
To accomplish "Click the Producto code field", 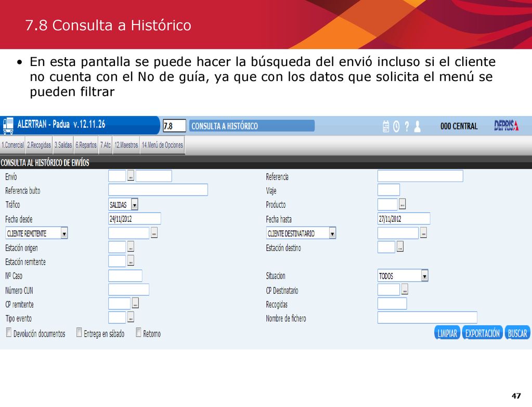I will (x=387, y=204).
